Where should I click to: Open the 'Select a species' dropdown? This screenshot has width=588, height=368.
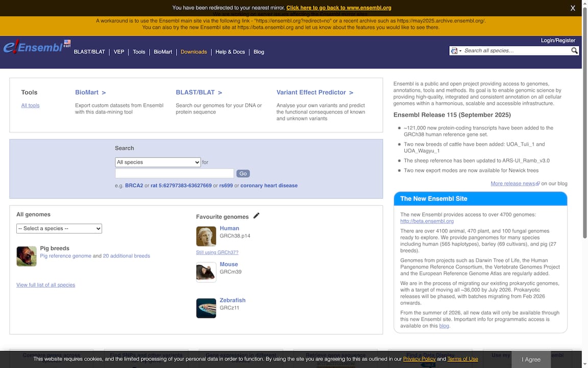[x=59, y=228]
